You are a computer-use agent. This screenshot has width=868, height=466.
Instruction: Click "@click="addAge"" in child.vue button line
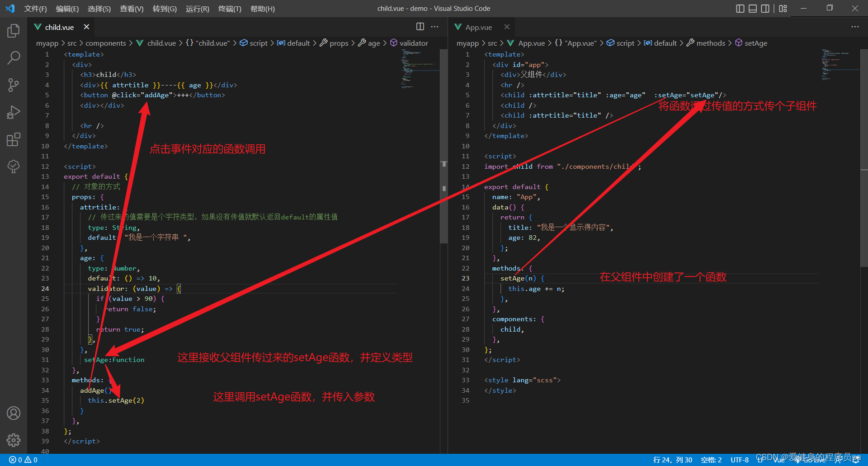(144, 95)
